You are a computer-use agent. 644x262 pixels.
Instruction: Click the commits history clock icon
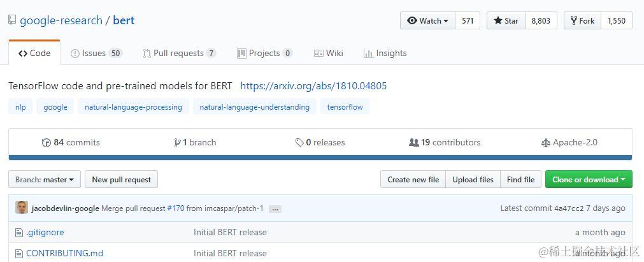pyautogui.click(x=47, y=143)
